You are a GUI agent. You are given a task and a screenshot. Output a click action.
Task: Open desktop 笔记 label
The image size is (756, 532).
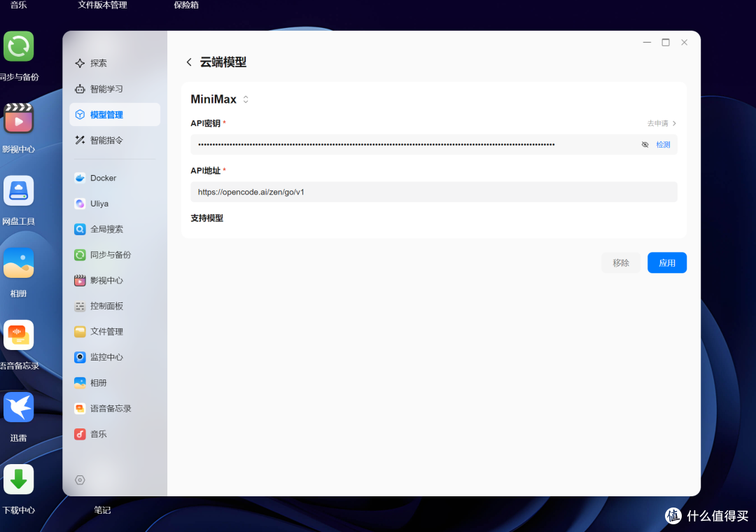(x=102, y=510)
